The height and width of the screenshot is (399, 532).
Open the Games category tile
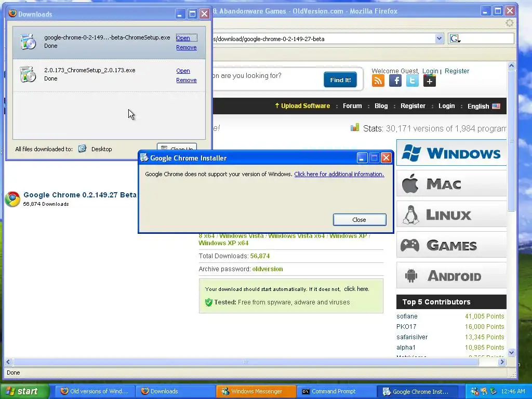pos(451,245)
